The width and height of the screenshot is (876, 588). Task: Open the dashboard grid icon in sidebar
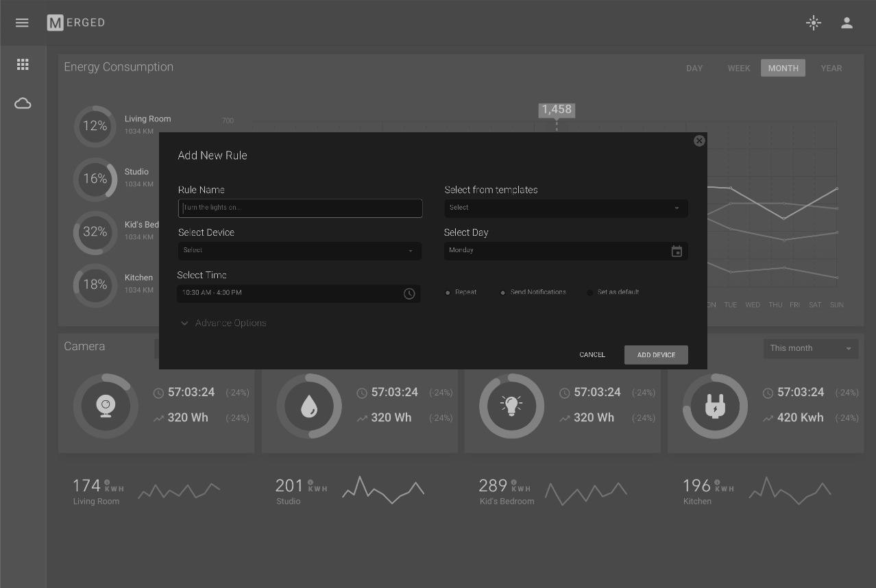[23, 64]
